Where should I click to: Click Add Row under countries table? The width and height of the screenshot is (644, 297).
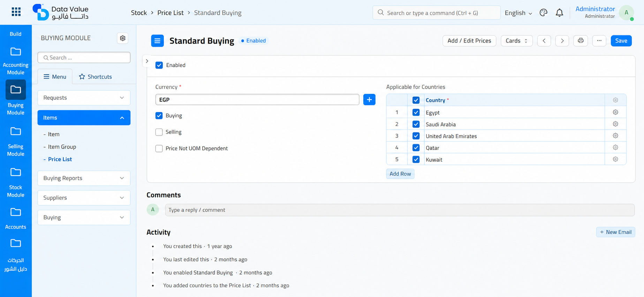(x=400, y=174)
